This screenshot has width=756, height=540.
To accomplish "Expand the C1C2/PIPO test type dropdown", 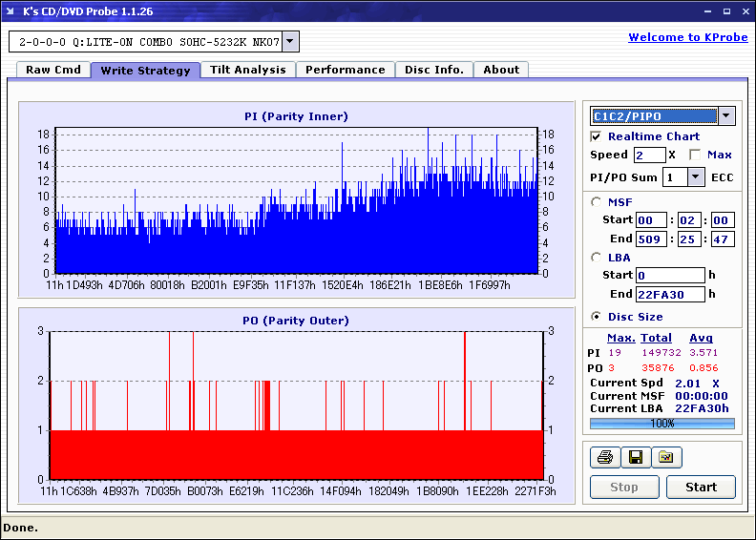I will (x=726, y=116).
